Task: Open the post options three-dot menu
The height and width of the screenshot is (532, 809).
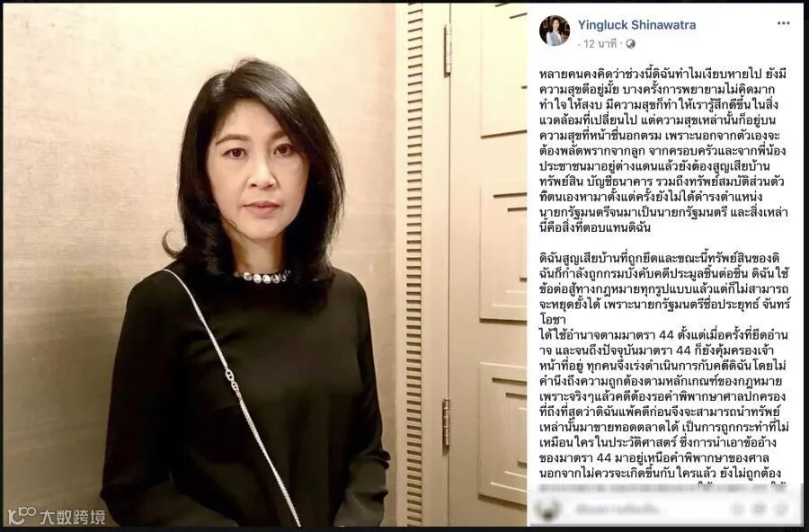Action: pos(783,23)
